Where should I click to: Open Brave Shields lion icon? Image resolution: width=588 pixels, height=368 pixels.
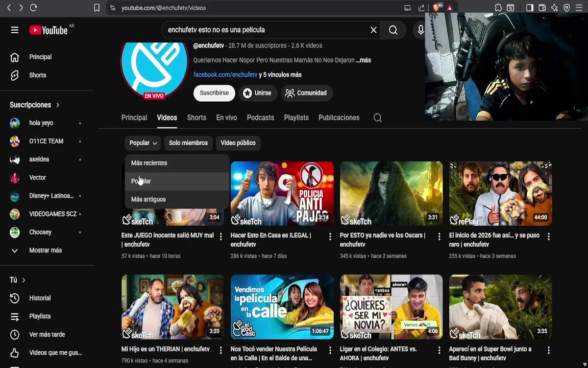[436, 8]
